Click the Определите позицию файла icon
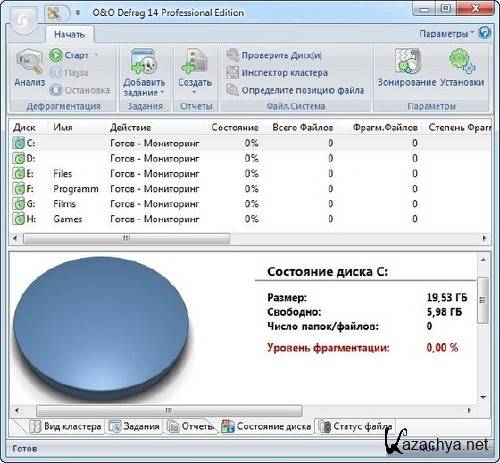This screenshot has width=500, height=463. [x=233, y=90]
